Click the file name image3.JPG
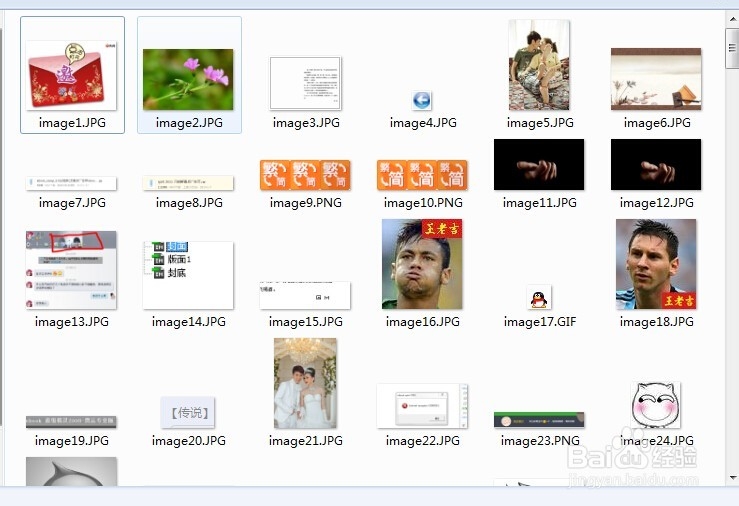This screenshot has height=506, width=739. pos(306,123)
